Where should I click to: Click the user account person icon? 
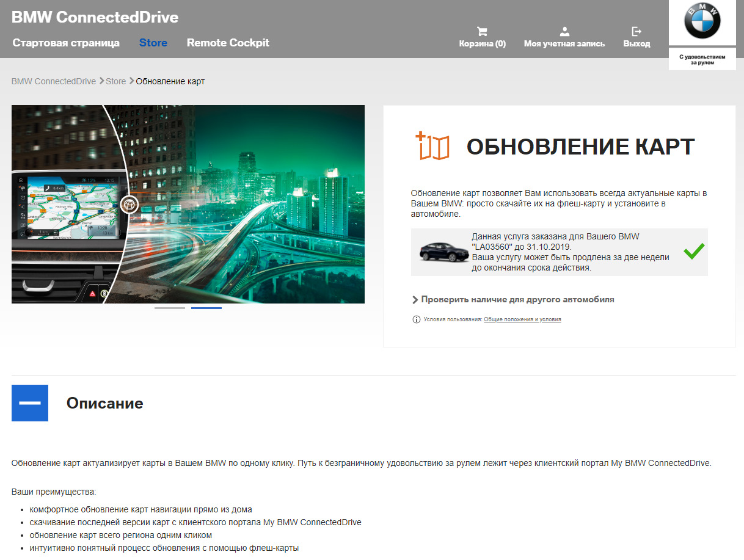564,31
